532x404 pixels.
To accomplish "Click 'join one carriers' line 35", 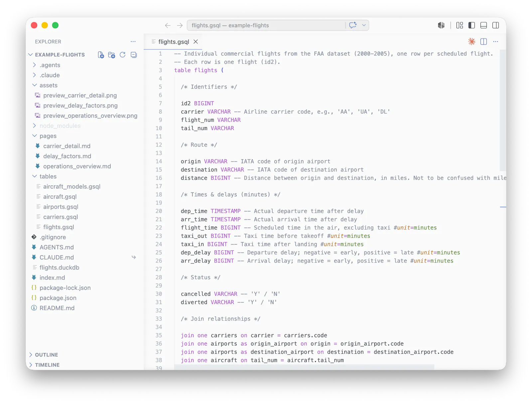I will [x=254, y=336].
